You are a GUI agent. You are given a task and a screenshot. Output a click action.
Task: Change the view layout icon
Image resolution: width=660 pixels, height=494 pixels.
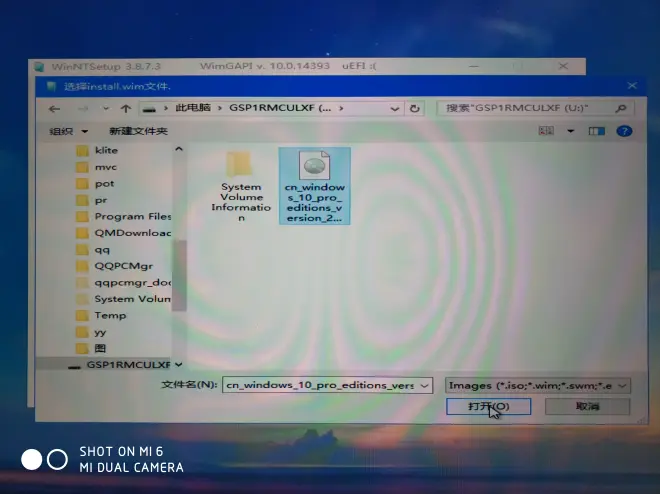pyautogui.click(x=546, y=131)
